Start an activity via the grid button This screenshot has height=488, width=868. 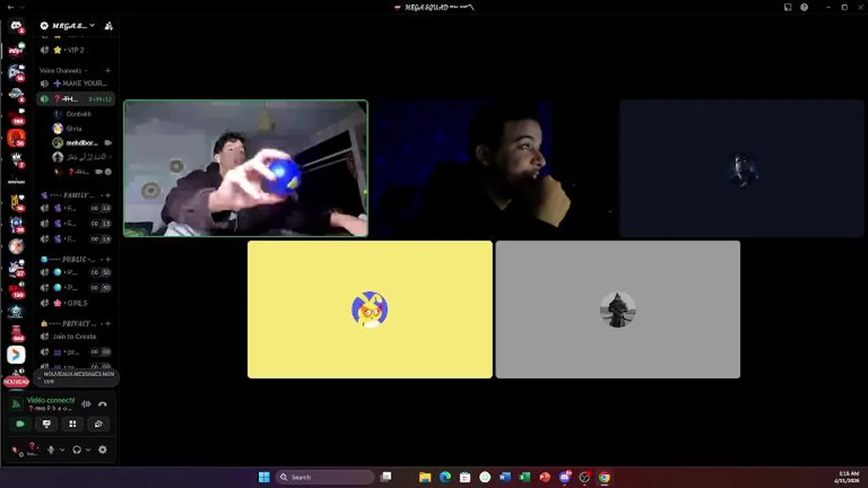click(x=73, y=424)
